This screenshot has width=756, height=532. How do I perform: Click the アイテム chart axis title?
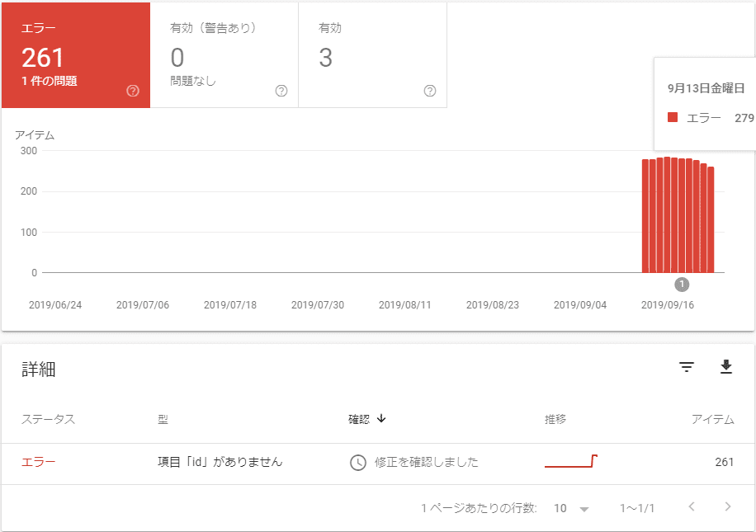[34, 135]
